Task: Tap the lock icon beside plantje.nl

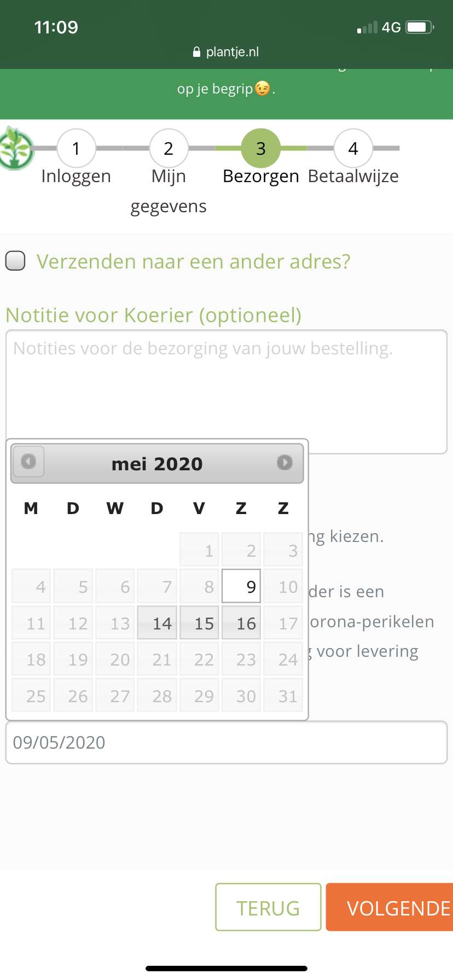Action: 197,52
